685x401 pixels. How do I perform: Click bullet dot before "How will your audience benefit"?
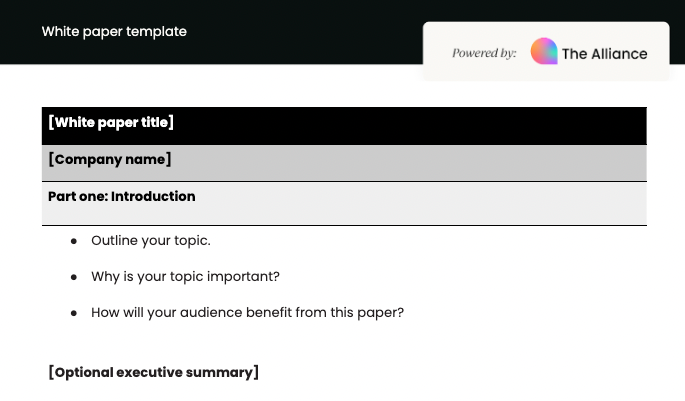74,313
